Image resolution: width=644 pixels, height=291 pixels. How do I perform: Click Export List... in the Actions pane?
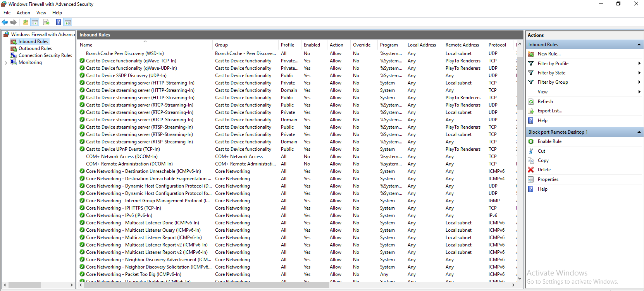550,111
